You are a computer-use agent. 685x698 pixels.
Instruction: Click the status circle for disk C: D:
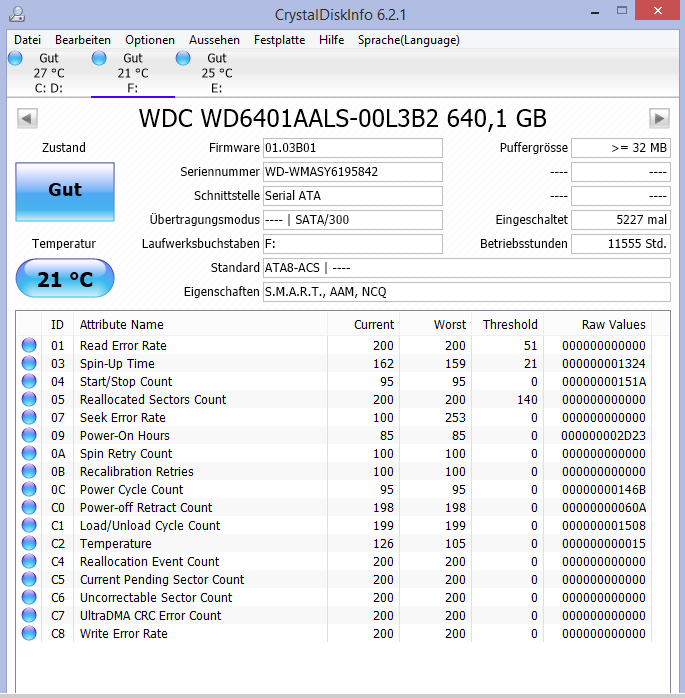tap(15, 58)
